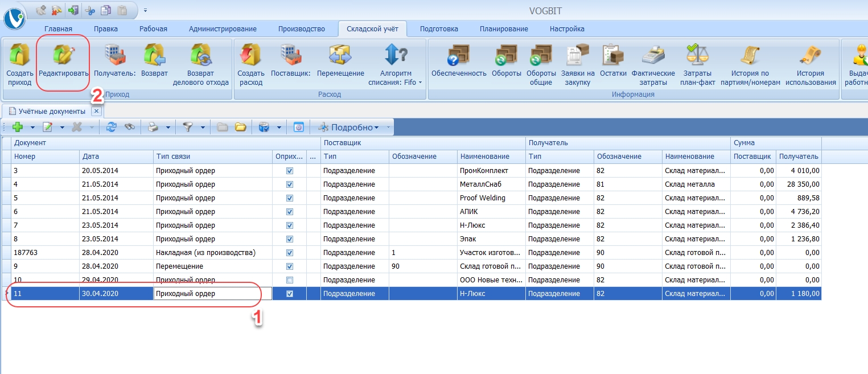This screenshot has height=374, width=868.
Task: Expand the filter funnel dropdown arrow
Action: coord(203,128)
